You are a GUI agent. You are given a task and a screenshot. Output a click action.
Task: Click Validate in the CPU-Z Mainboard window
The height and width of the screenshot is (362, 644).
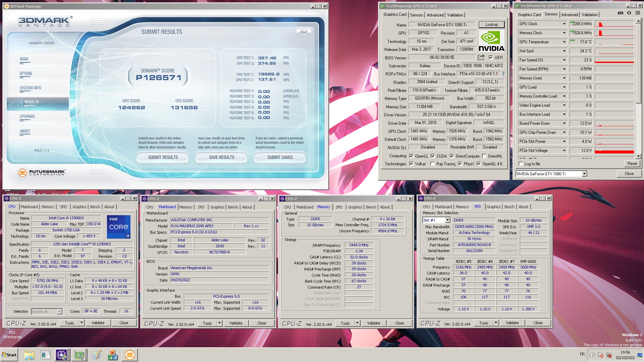click(236, 323)
